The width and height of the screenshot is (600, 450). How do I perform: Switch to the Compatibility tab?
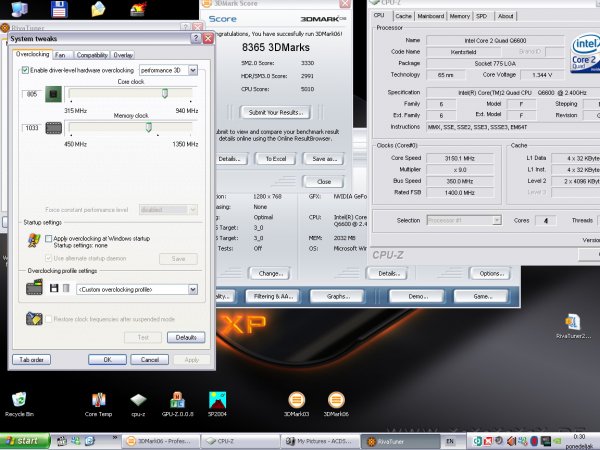click(92, 55)
